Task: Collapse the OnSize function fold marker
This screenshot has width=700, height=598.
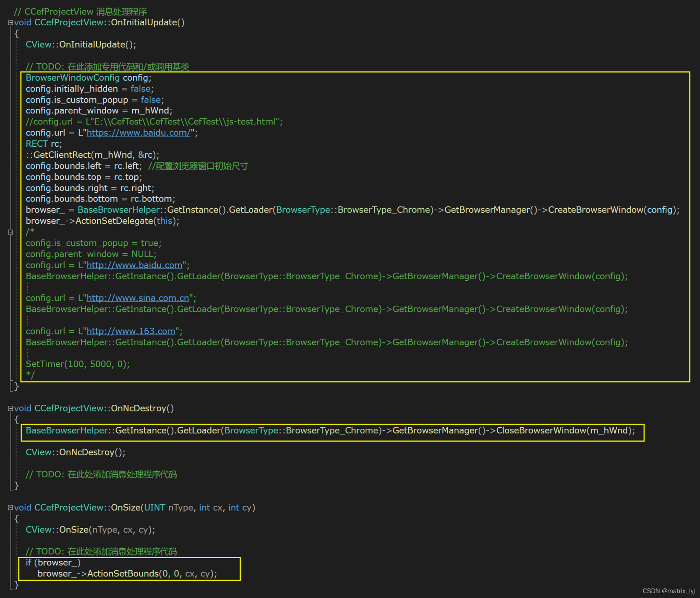Action: [x=11, y=508]
